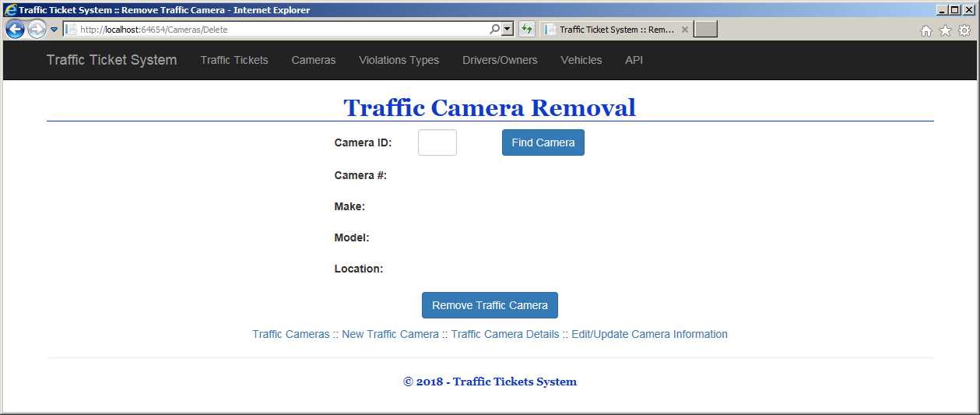This screenshot has width=980, height=415.
Task: Open Violations Types in navigation bar
Action: tap(399, 60)
